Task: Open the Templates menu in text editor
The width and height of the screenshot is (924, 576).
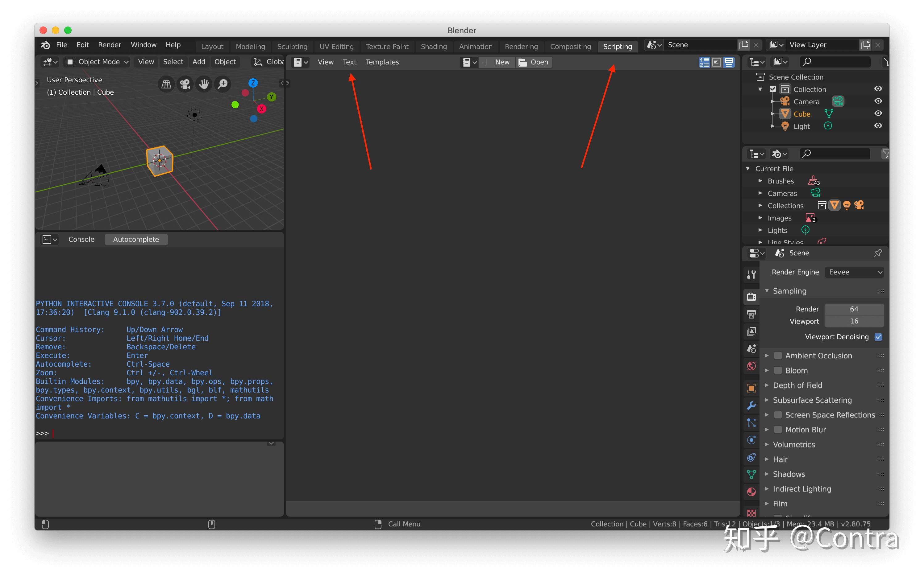Action: click(x=382, y=62)
